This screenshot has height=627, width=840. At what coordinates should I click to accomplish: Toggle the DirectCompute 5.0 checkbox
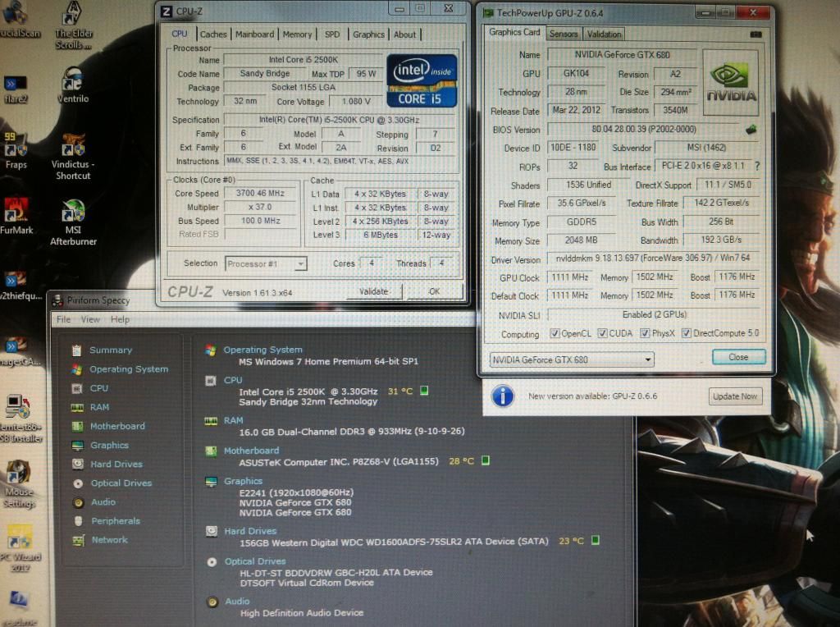pyautogui.click(x=686, y=333)
